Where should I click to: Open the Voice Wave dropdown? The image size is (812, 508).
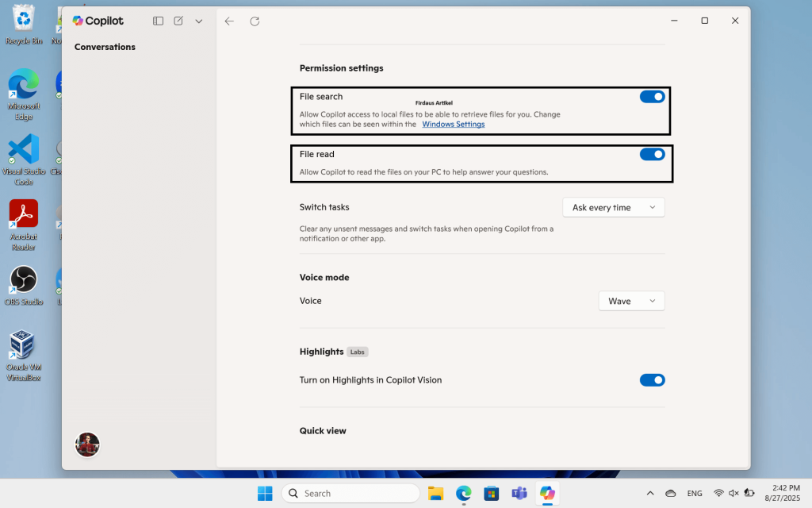pos(631,301)
